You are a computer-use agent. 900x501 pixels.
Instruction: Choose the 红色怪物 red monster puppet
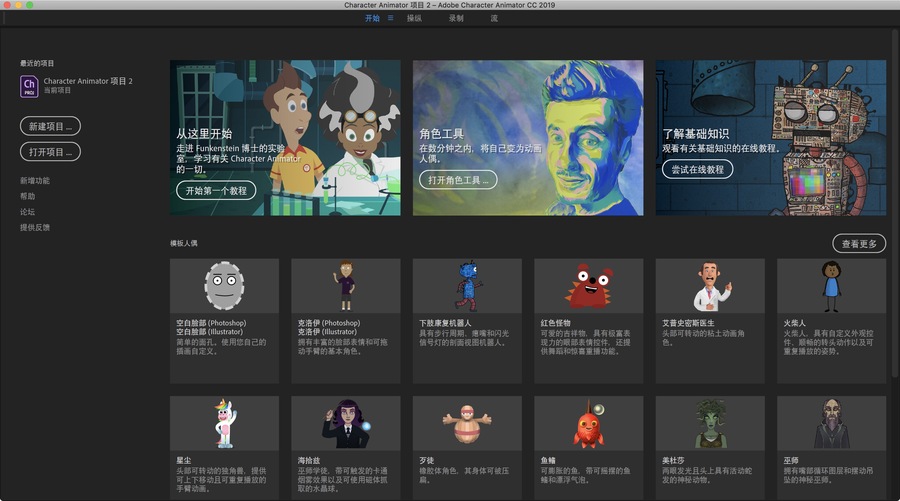point(589,321)
